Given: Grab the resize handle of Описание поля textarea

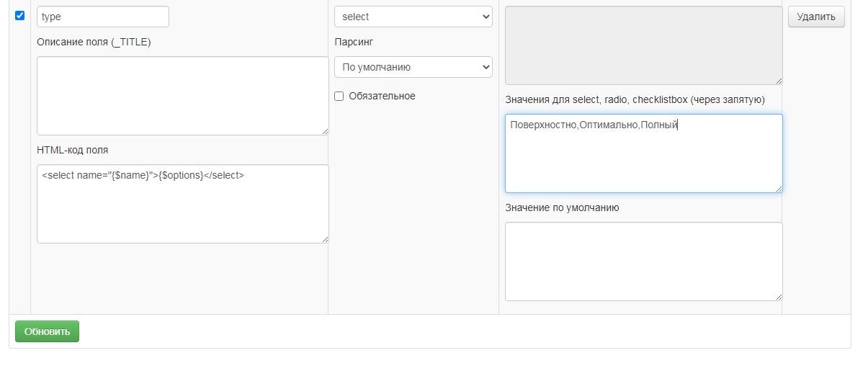Looking at the screenshot, I should coord(325,131).
